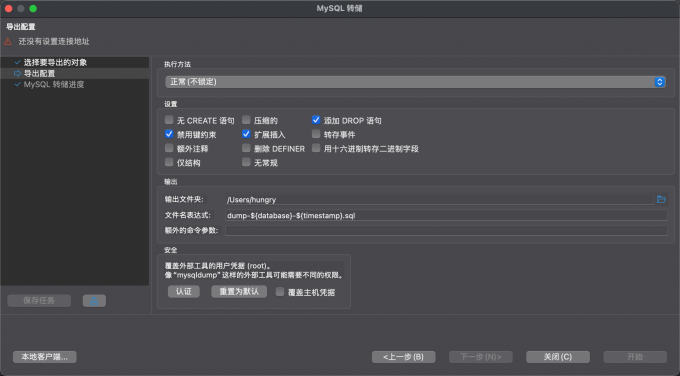Click checkmark icon next to 选择要导出的对象

click(x=18, y=62)
